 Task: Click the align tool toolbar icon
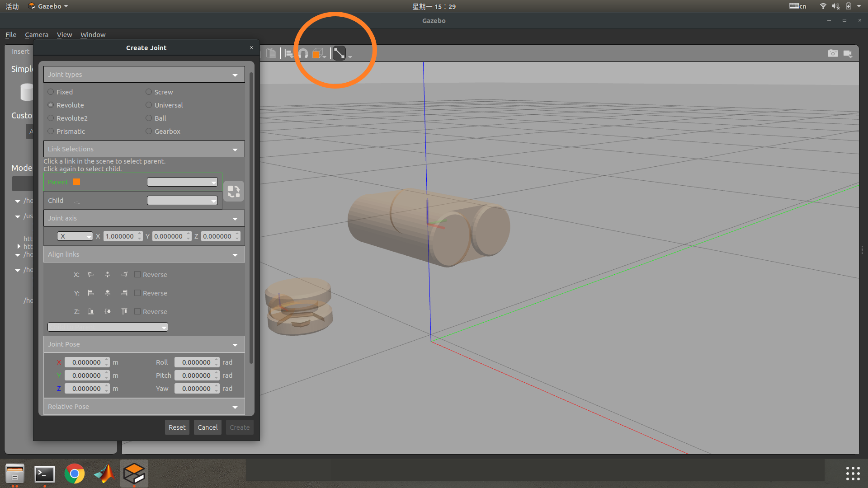pos(288,53)
